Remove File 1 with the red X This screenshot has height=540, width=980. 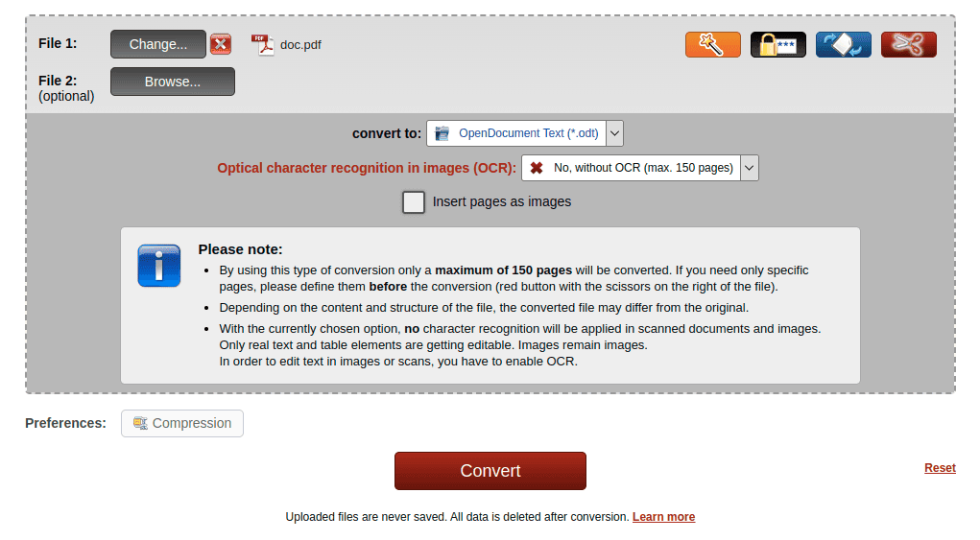click(221, 44)
